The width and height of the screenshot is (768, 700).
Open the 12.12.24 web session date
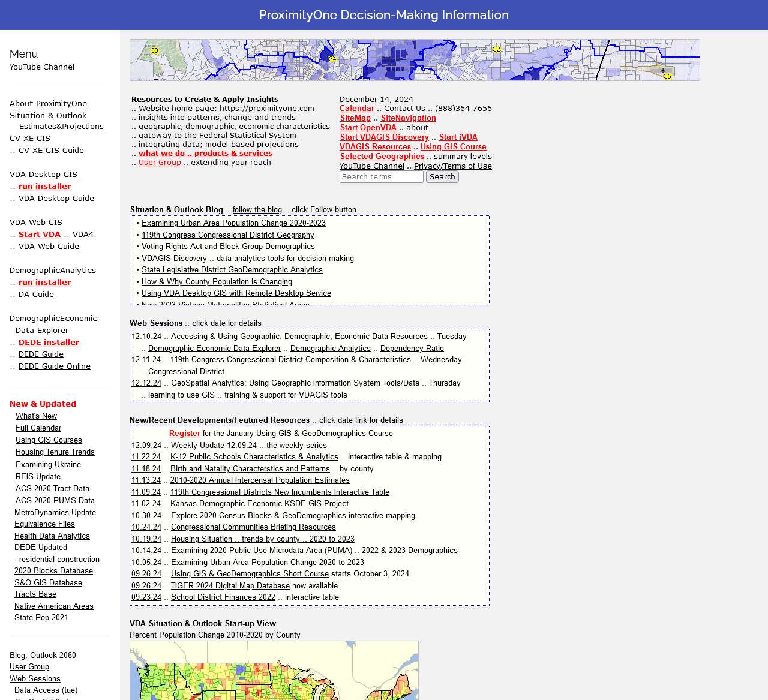(x=146, y=383)
